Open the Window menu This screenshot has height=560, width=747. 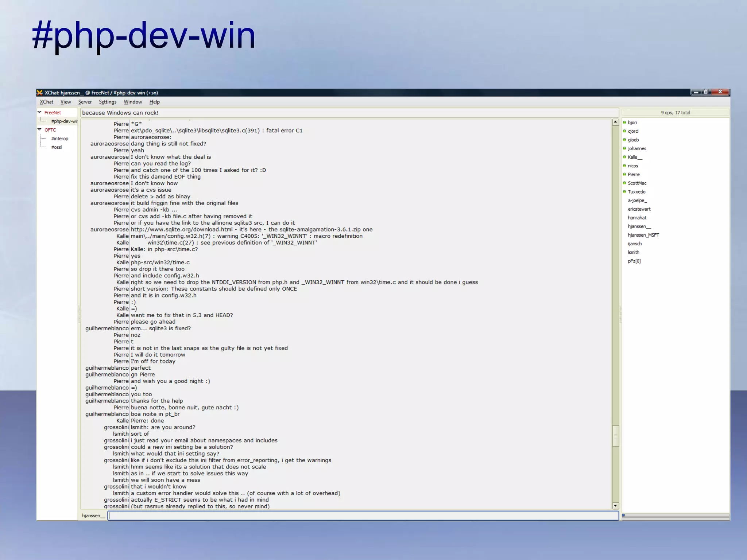click(133, 102)
